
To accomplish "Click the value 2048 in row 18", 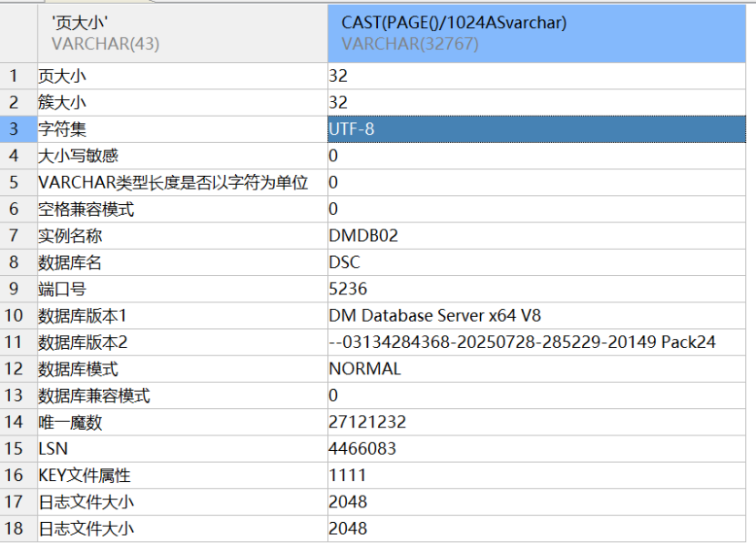I will [x=536, y=528].
